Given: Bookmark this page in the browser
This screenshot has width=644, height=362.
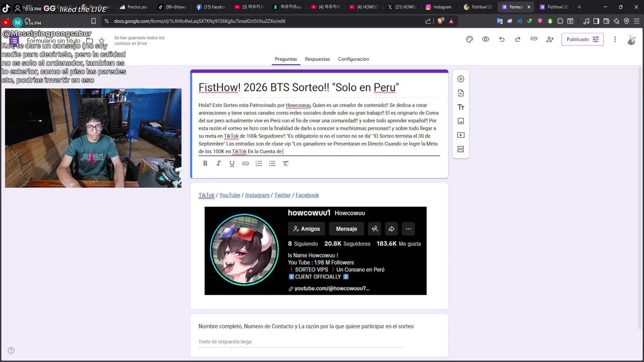Looking at the screenshot, I should [94, 21].
